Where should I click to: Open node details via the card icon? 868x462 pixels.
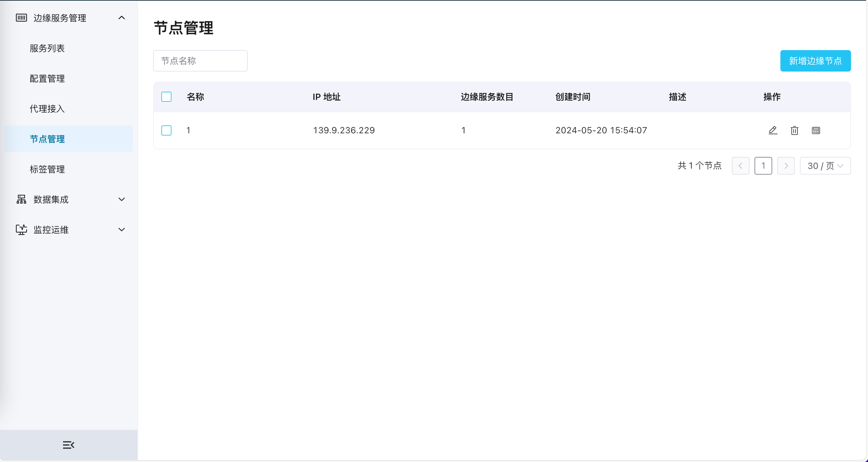click(816, 130)
